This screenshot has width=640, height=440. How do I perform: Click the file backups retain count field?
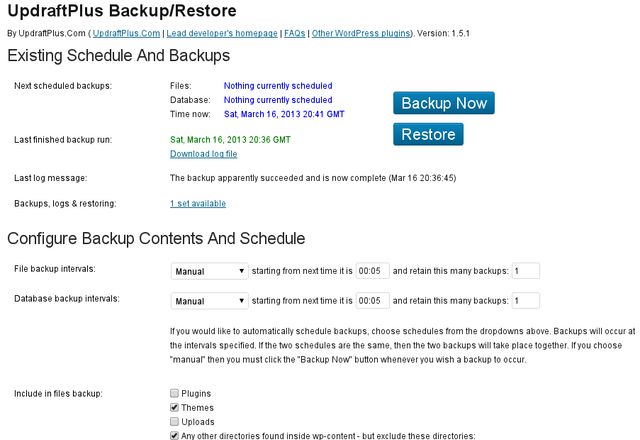tap(525, 271)
